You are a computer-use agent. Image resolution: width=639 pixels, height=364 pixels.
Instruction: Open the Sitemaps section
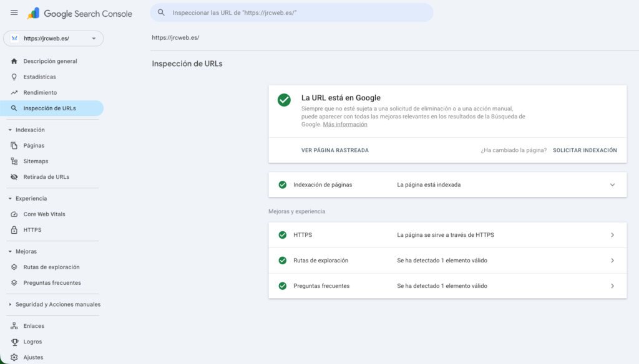[39, 161]
